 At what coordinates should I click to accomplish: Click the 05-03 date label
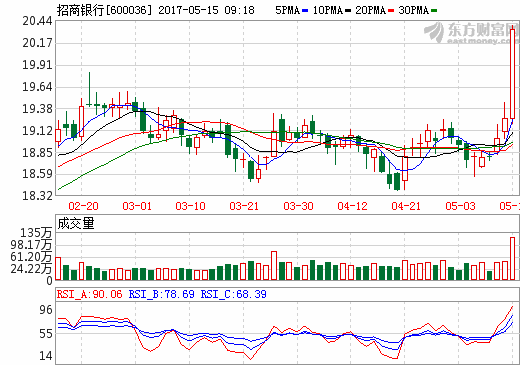coord(460,206)
